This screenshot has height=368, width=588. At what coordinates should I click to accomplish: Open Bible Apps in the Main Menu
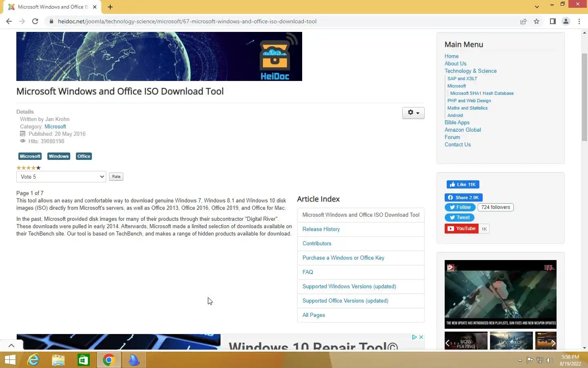tap(457, 123)
